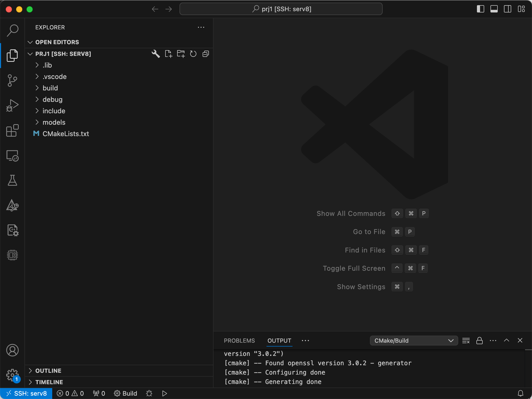Expand the models folder

tap(119, 122)
